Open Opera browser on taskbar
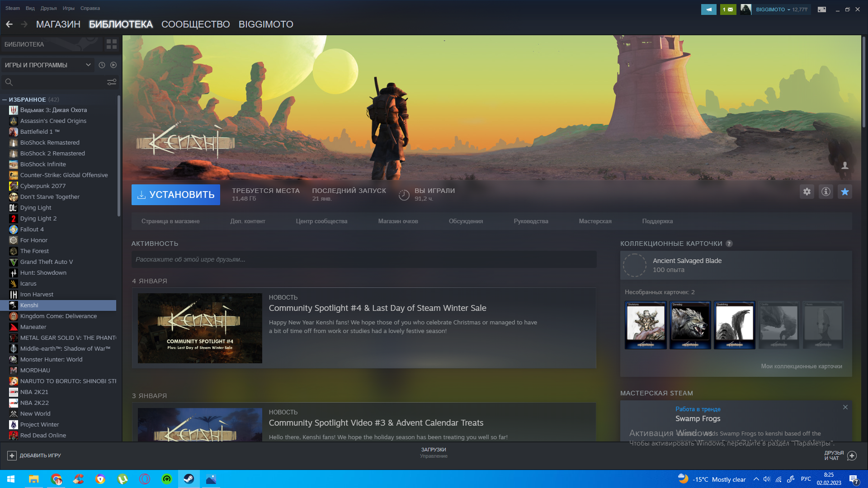 pos(145,479)
